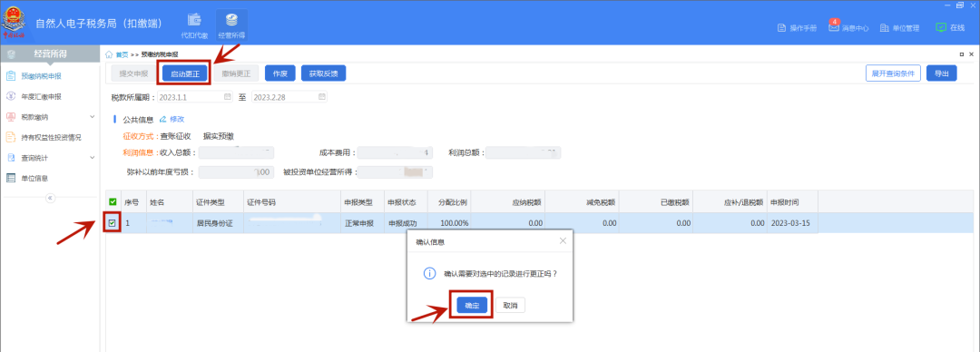This screenshot has width=980, height=352.
Task: Click the 100.00% allocation cell
Action: [x=450, y=222]
